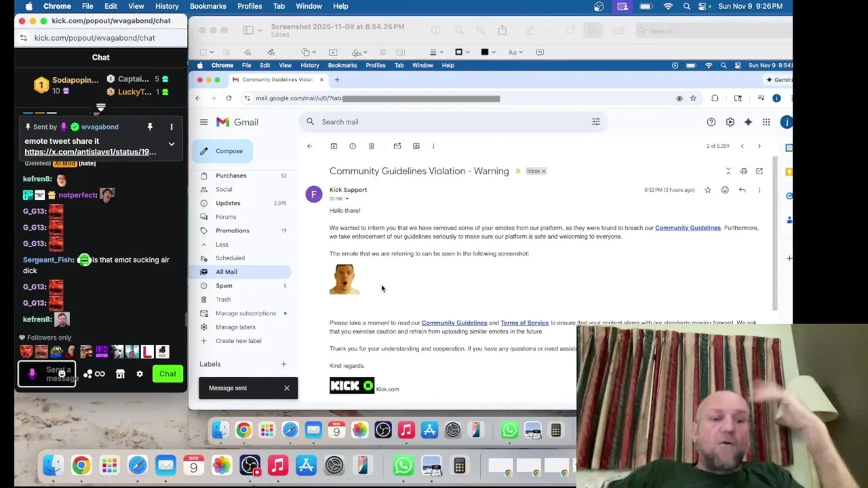
Task: Toggle the Preview sidebar button
Action: [x=248, y=30]
